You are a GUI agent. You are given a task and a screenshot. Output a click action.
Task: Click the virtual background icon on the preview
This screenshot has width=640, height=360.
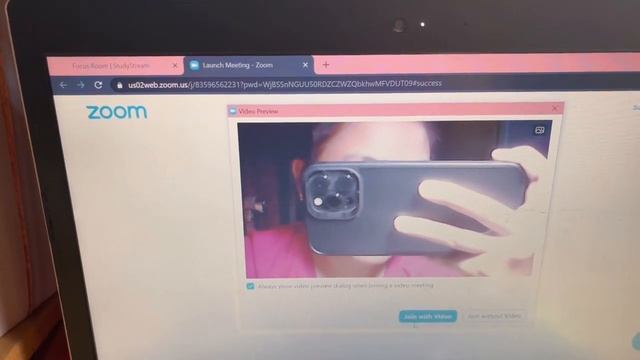tap(539, 130)
